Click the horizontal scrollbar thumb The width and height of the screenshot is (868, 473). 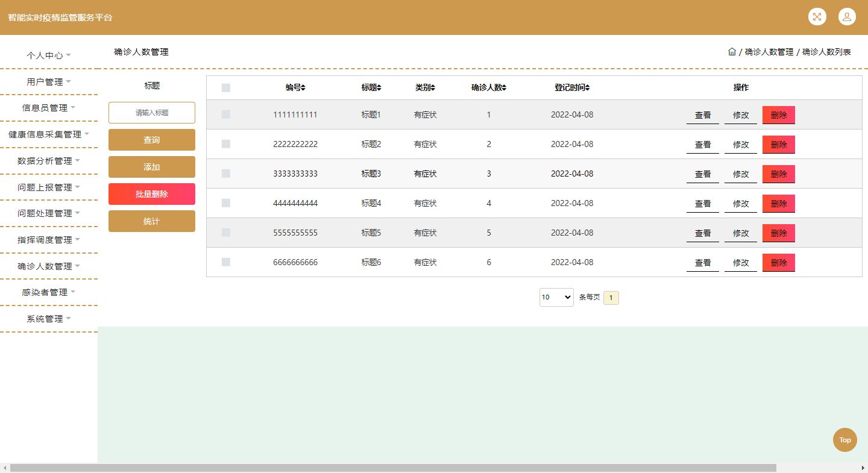pos(393,468)
